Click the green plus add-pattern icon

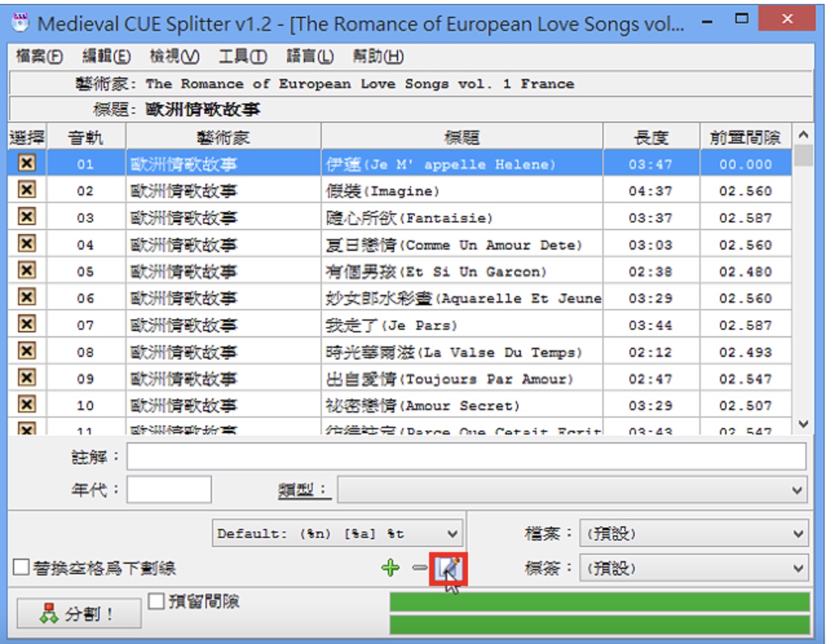tap(390, 568)
